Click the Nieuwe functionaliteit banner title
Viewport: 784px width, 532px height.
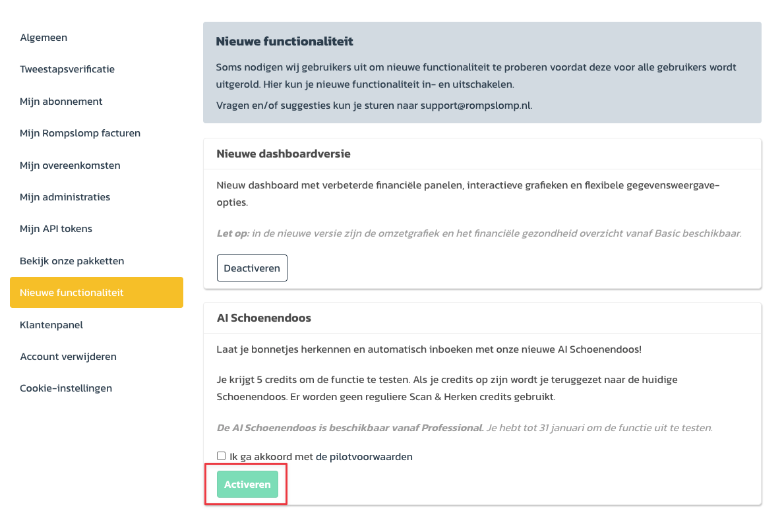click(x=285, y=42)
